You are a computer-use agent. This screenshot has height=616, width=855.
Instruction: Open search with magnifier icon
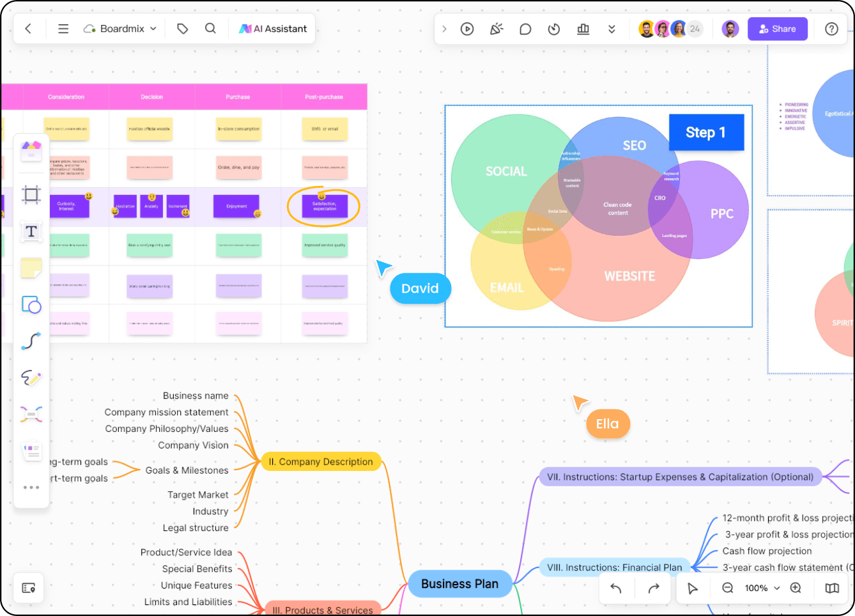tap(210, 29)
